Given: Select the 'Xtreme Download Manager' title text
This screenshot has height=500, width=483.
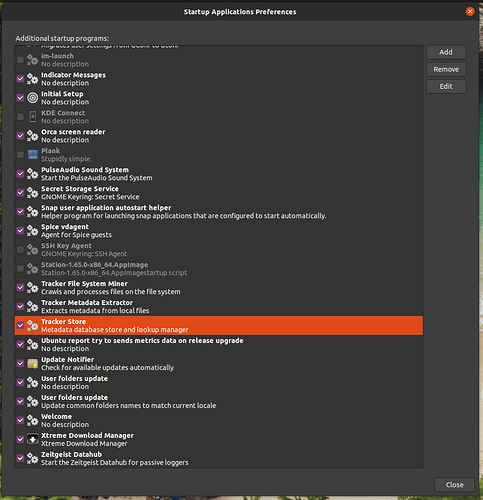Looking at the screenshot, I should 87,436.
